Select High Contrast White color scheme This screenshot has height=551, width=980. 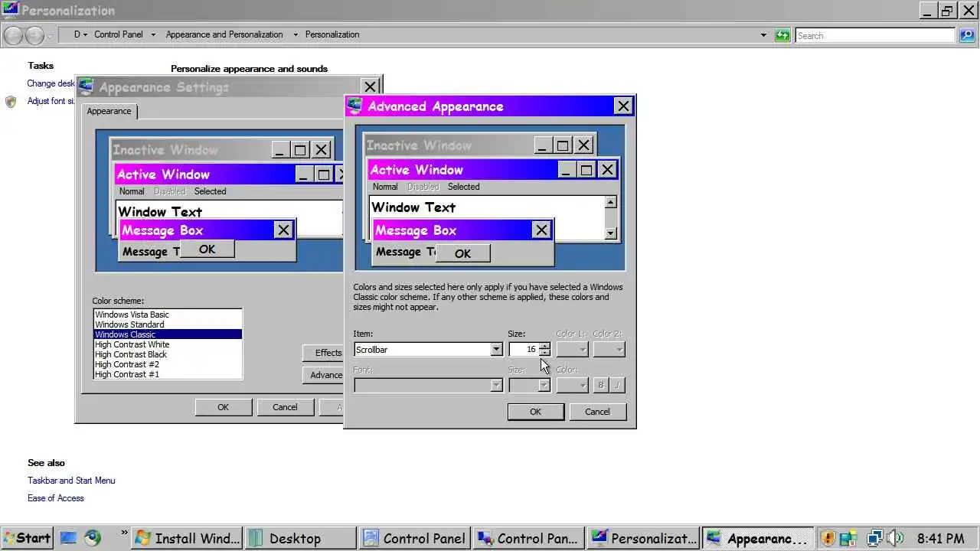[168, 344]
